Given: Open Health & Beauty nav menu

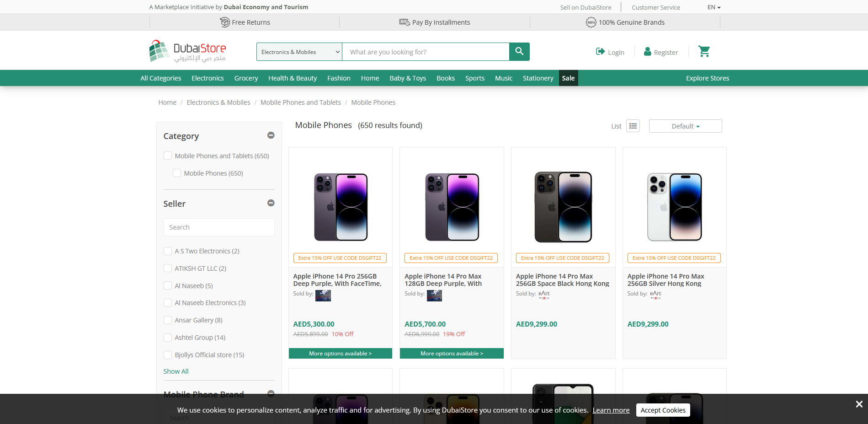Looking at the screenshot, I should tap(293, 78).
